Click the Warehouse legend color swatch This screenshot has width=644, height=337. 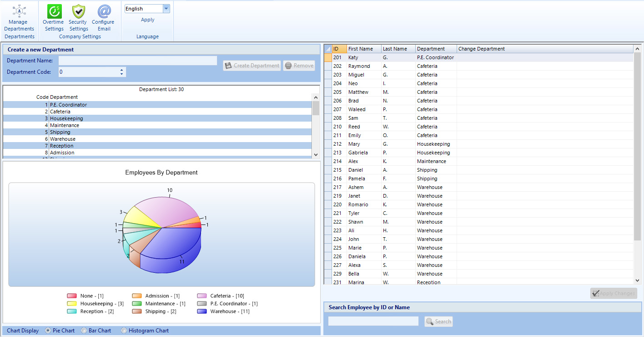(x=202, y=311)
